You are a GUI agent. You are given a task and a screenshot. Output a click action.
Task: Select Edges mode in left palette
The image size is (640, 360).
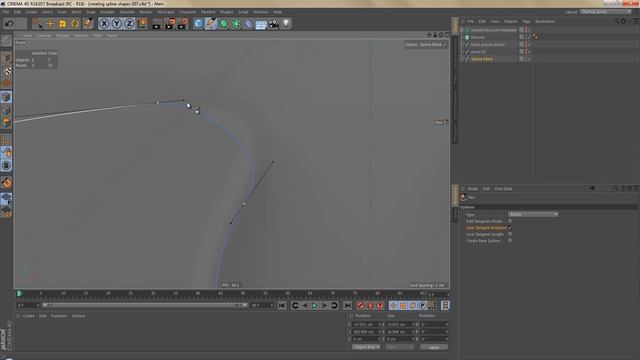6,110
